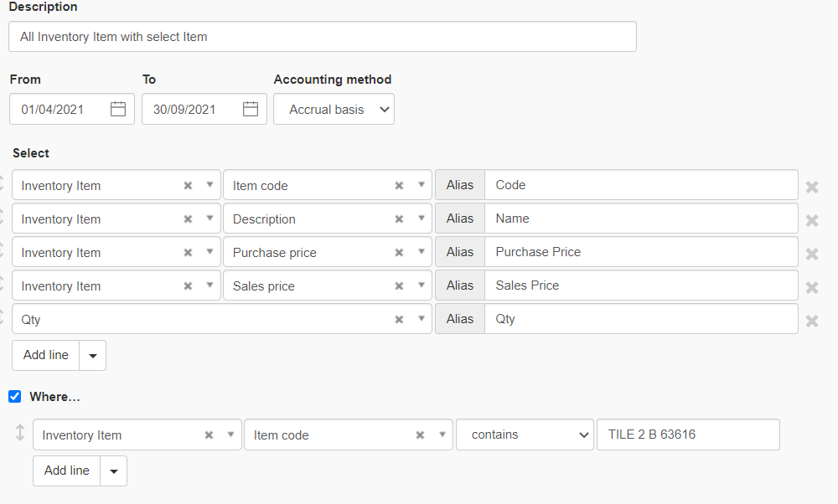
Task: Open the Qty row dropdown arrow
Action: tap(422, 320)
